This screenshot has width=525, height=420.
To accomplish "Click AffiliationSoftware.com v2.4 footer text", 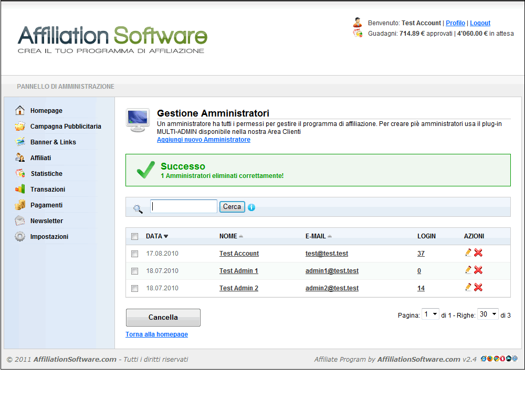I will point(426,359).
